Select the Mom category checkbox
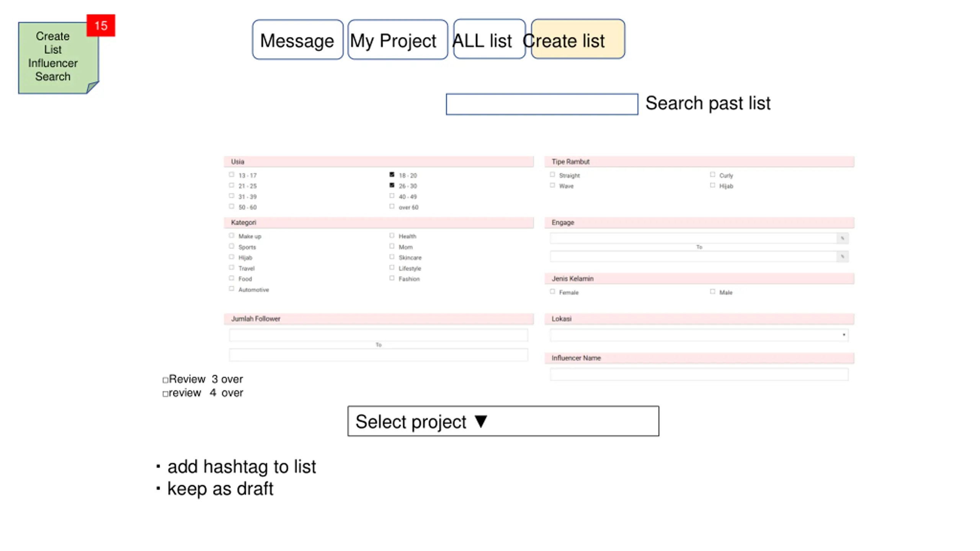Image resolution: width=980 pixels, height=551 pixels. tap(392, 246)
